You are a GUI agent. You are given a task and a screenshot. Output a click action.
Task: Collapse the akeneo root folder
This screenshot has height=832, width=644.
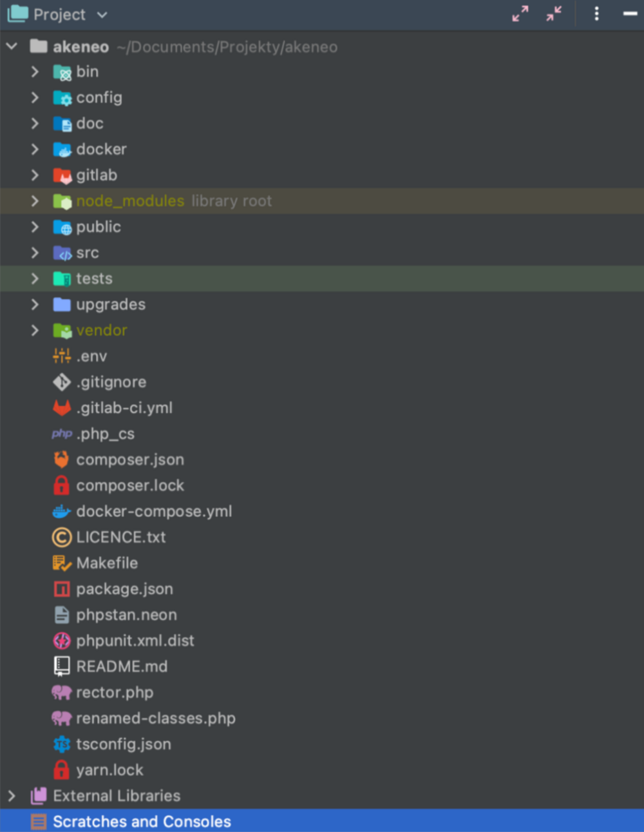point(12,46)
